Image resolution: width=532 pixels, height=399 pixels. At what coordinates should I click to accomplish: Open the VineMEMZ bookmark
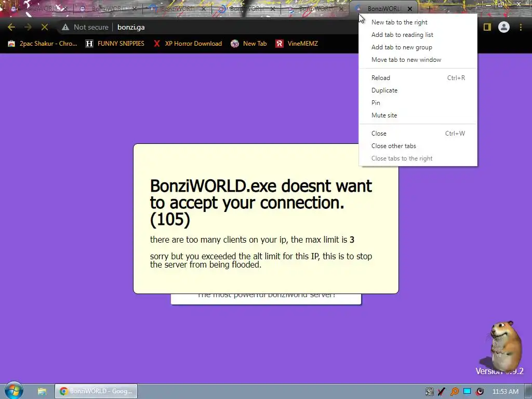pyautogui.click(x=297, y=44)
